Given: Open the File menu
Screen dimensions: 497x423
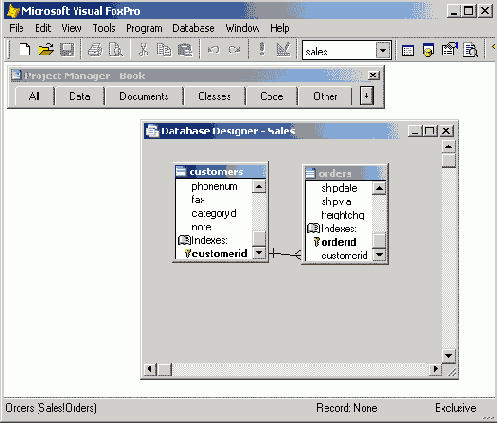Looking at the screenshot, I should 16,28.
